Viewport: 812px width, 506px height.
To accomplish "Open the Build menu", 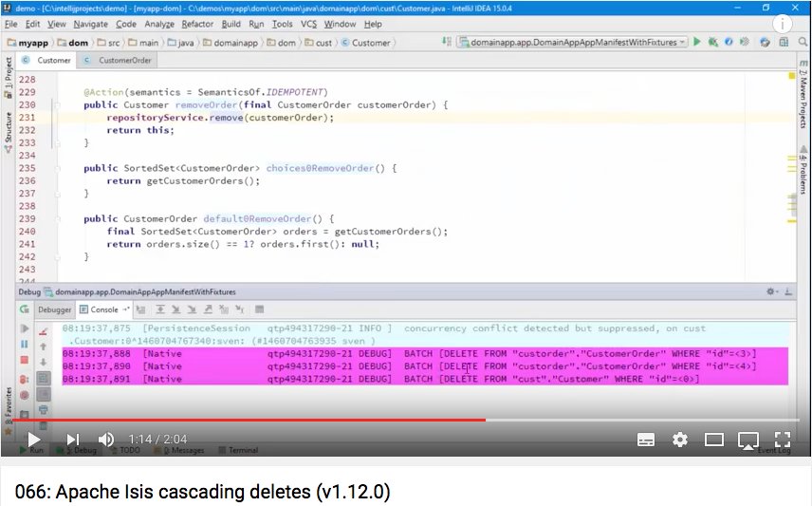I will [x=231, y=24].
